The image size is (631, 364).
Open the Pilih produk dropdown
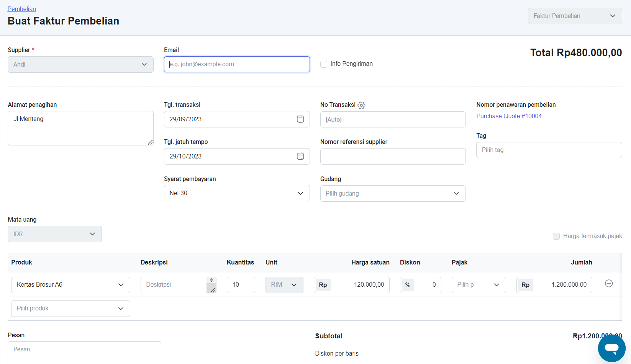(70, 309)
